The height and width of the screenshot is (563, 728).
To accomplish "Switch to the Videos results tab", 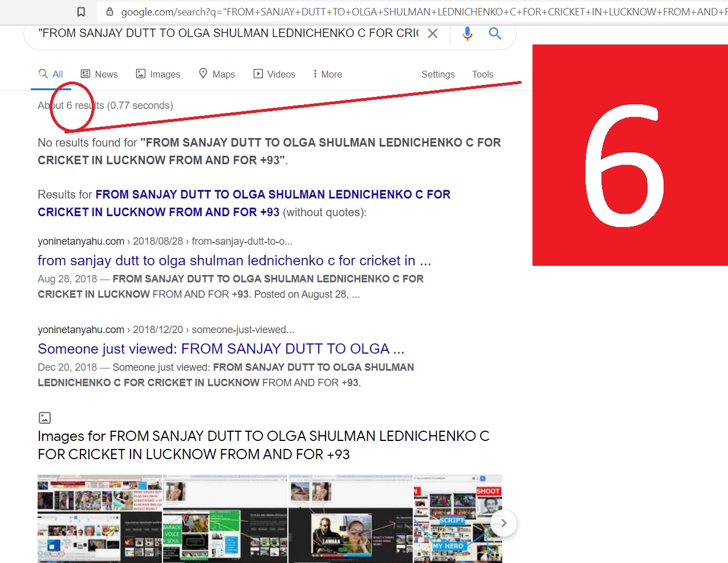I will coord(274,74).
